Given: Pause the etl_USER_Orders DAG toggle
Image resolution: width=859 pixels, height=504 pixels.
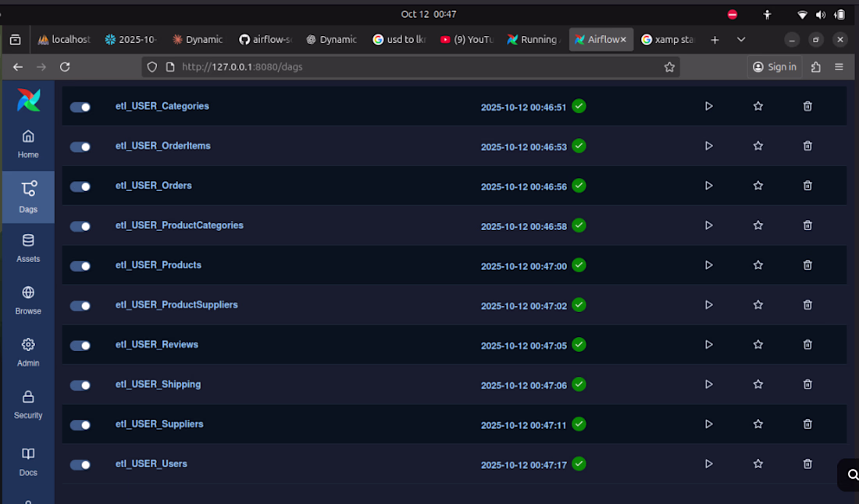Looking at the screenshot, I should click(x=80, y=186).
